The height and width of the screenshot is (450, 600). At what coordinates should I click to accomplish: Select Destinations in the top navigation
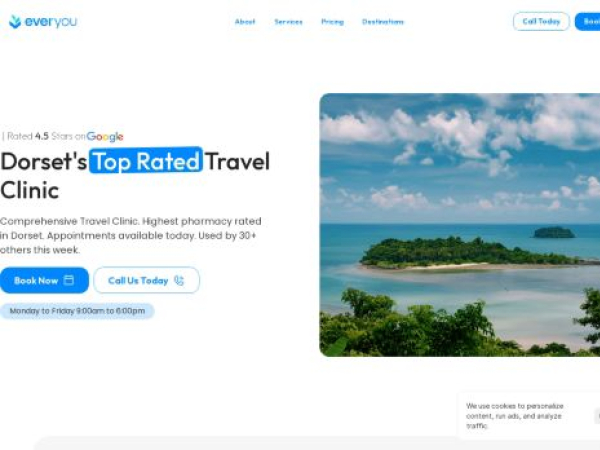tap(383, 22)
